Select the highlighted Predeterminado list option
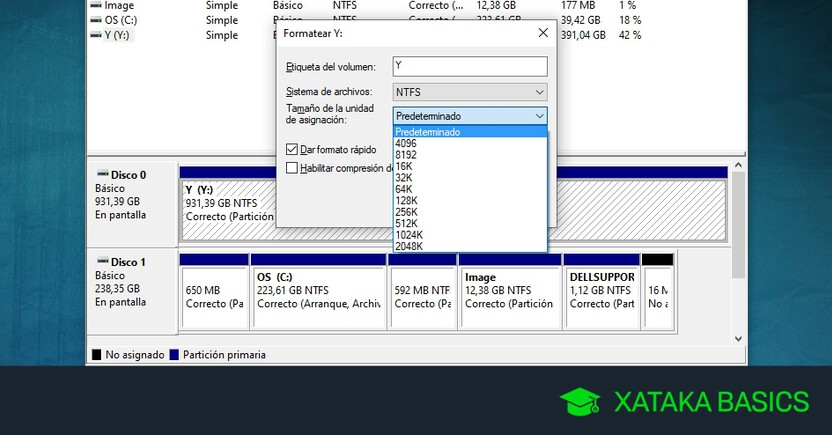 click(x=428, y=132)
